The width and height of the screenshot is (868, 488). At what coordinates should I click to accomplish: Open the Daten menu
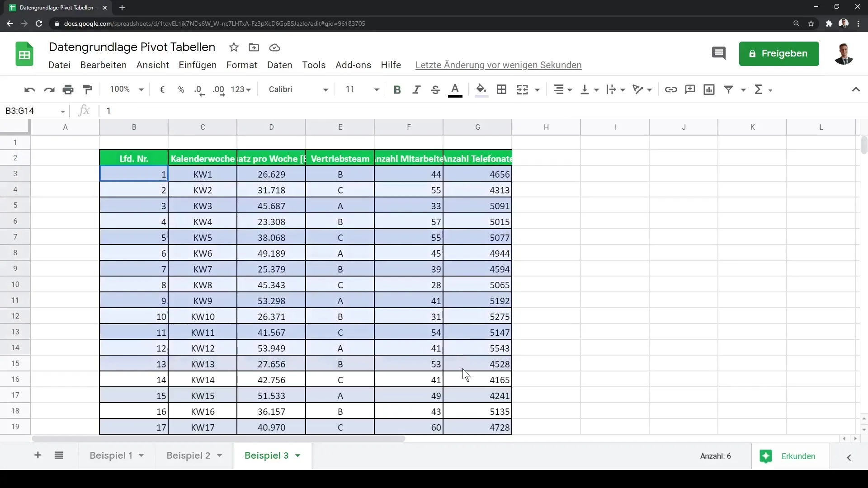coord(280,65)
